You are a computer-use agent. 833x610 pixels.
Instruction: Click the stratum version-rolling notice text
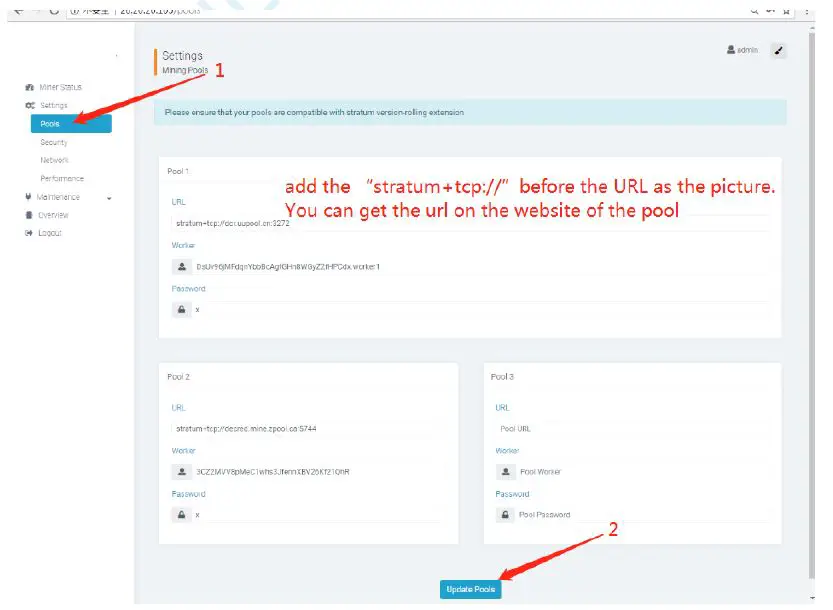point(314,113)
